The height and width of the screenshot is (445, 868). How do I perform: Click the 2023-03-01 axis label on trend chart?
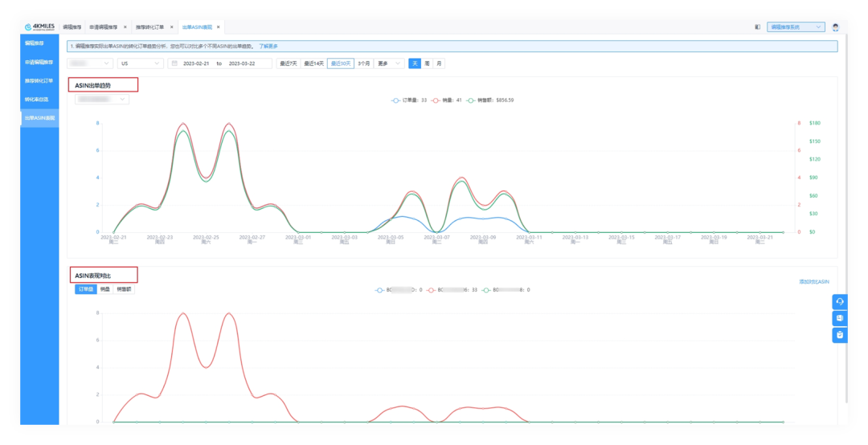tap(298, 239)
